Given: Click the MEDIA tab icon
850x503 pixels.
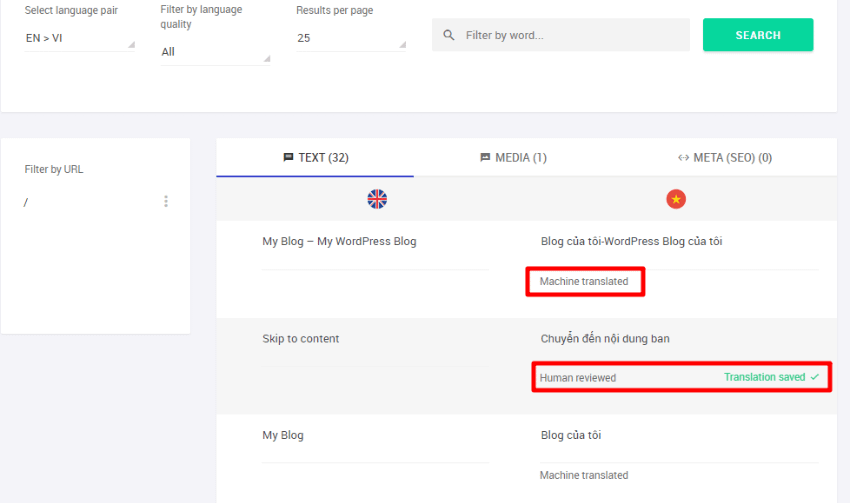Looking at the screenshot, I should [x=486, y=157].
